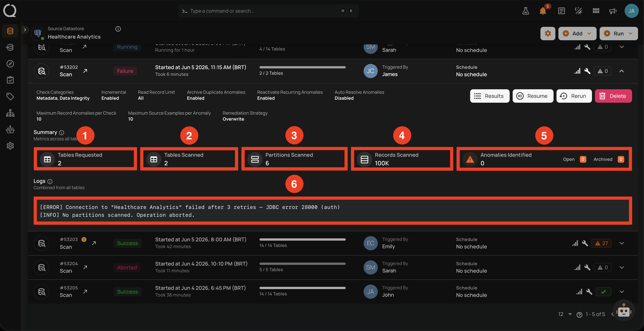Viewport: 644px width, 331px height.
Task: Open the settings gear in sidebar
Action: pos(10,146)
